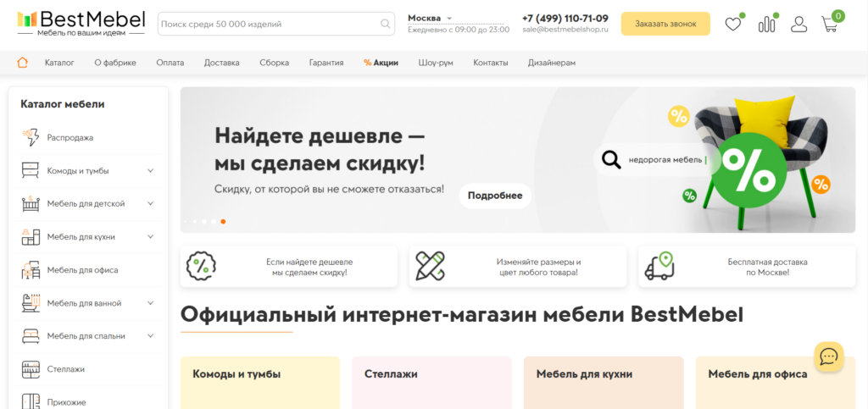Open the О фабрике menu item
This screenshot has width=868, height=409.
click(x=115, y=63)
